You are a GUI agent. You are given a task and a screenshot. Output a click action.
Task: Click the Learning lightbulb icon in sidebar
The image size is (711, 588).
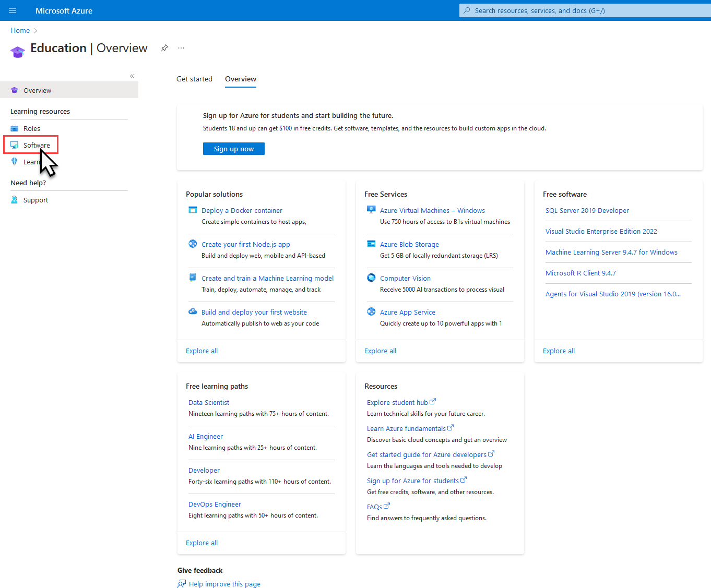tap(15, 162)
